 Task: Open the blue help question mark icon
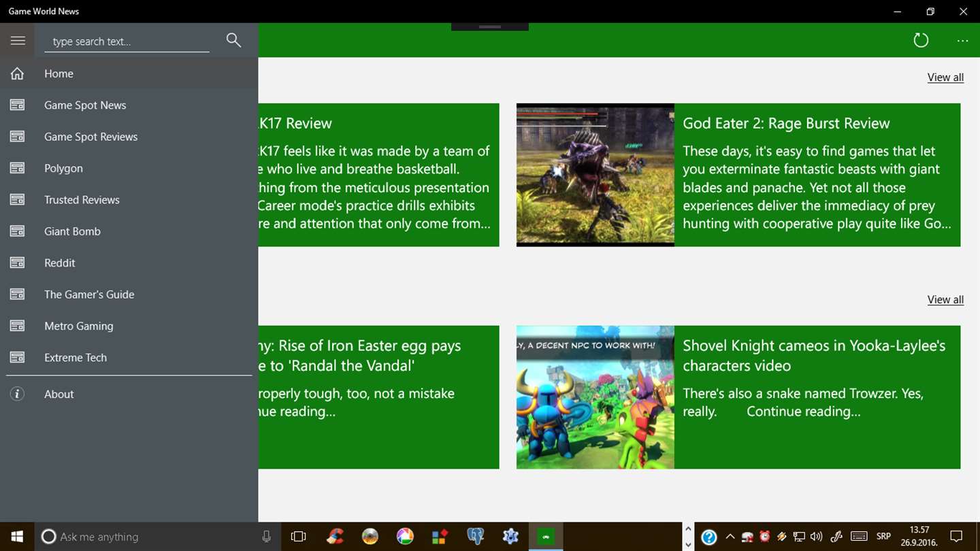coord(708,537)
